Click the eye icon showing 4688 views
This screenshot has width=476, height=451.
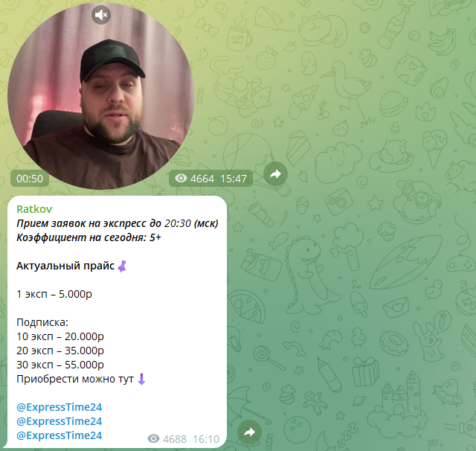click(x=153, y=438)
